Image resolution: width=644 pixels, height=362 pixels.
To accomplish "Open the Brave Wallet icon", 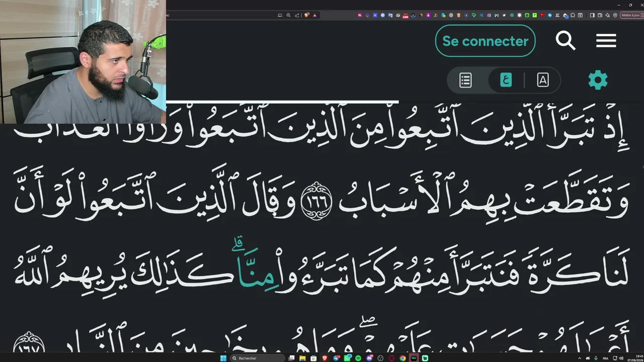I will 600,15.
